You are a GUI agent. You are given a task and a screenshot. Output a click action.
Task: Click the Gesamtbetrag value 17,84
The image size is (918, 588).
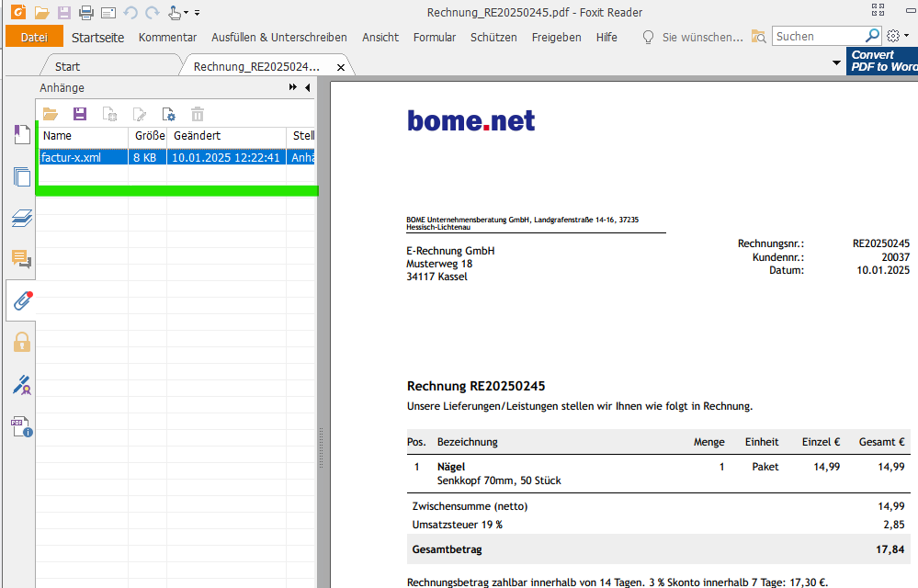pyautogui.click(x=890, y=549)
